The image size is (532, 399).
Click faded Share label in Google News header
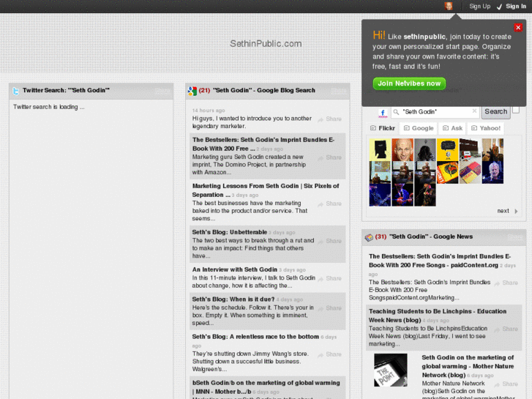pos(515,236)
